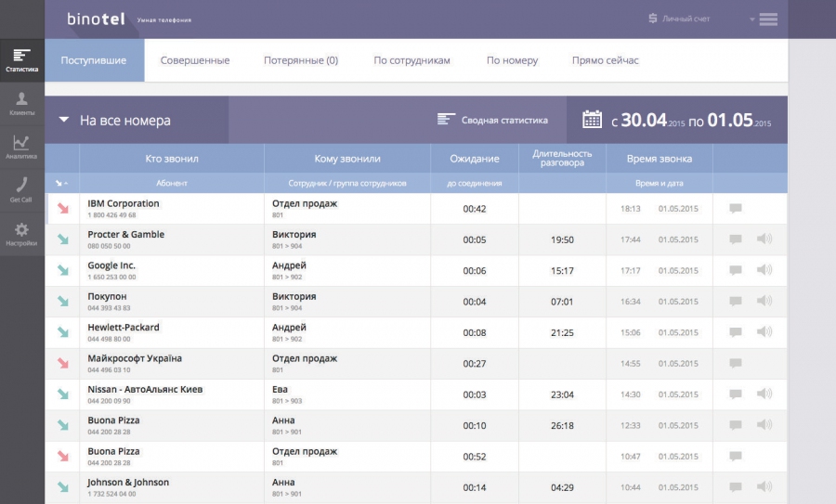Open comment for Johnson & Johnson call

tap(736, 486)
